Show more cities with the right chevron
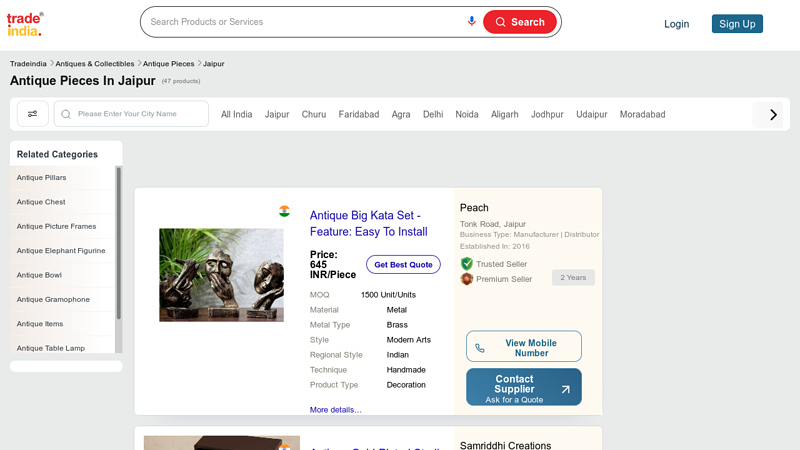Screen dimensions: 800x450 pyautogui.click(x=772, y=115)
